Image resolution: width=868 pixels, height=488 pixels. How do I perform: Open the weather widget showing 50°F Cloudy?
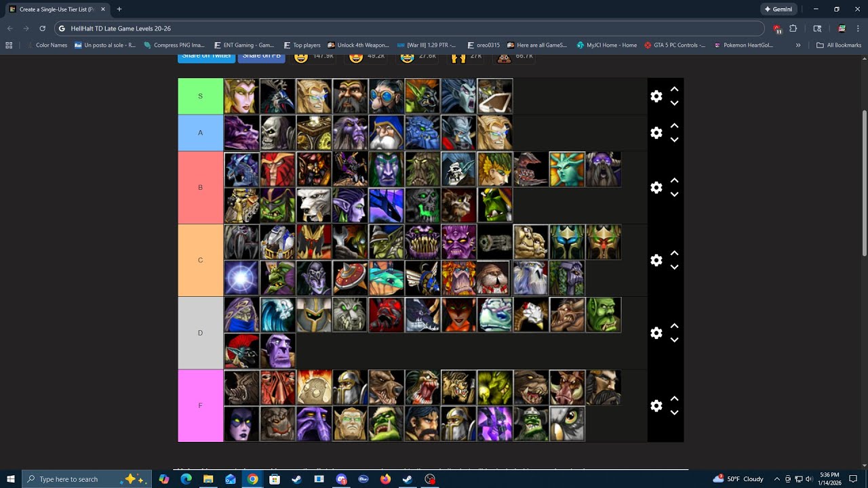coord(738,479)
